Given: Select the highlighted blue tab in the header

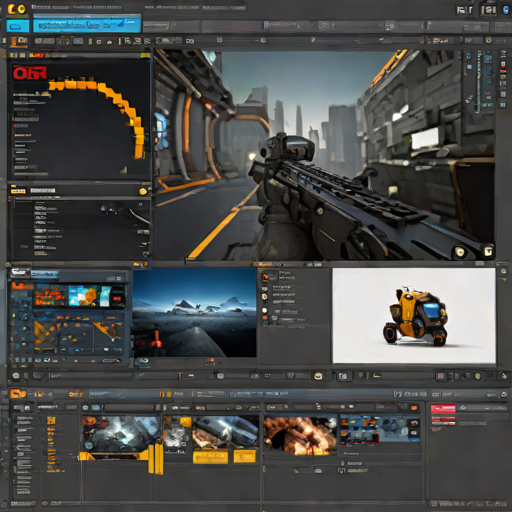Looking at the screenshot, I should click(87, 24).
